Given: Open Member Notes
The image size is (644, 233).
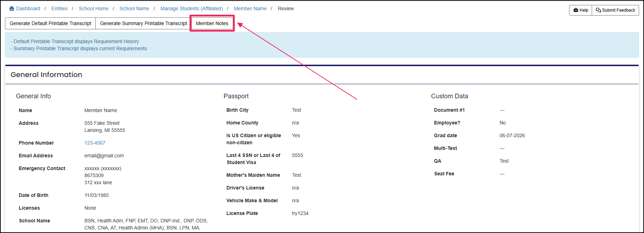Looking at the screenshot, I should pos(212,23).
